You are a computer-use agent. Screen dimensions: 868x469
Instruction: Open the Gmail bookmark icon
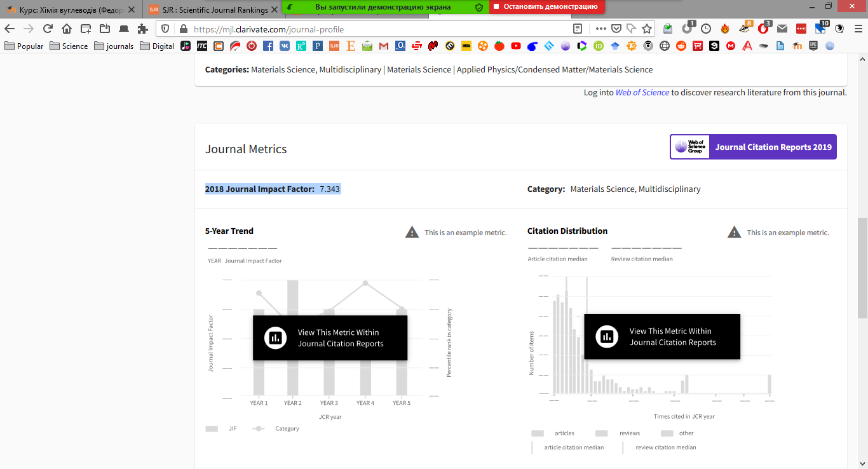384,46
